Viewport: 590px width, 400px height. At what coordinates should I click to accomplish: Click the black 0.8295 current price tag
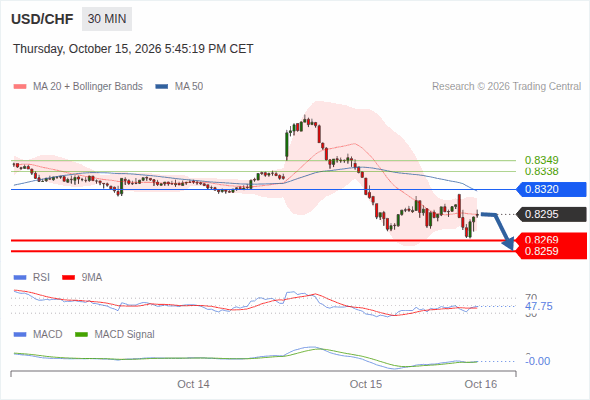551,214
